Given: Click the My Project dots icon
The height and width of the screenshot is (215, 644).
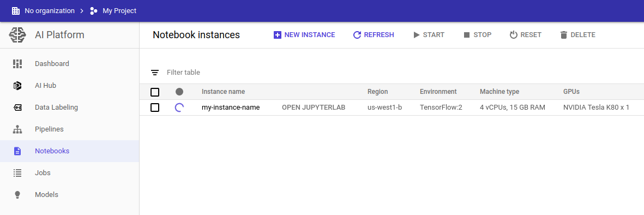Looking at the screenshot, I should point(94,11).
